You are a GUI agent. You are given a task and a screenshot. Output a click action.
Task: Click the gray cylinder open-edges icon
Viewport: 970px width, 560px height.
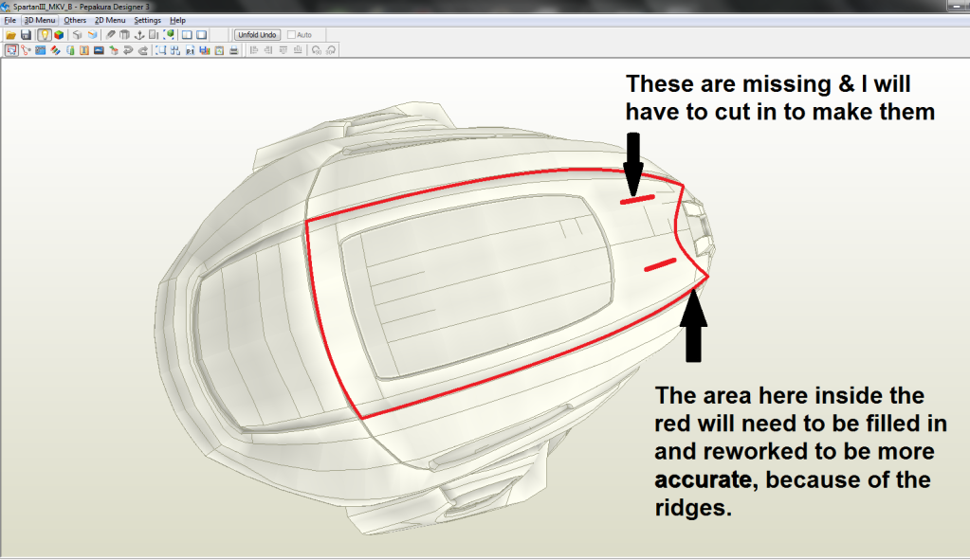click(x=124, y=35)
